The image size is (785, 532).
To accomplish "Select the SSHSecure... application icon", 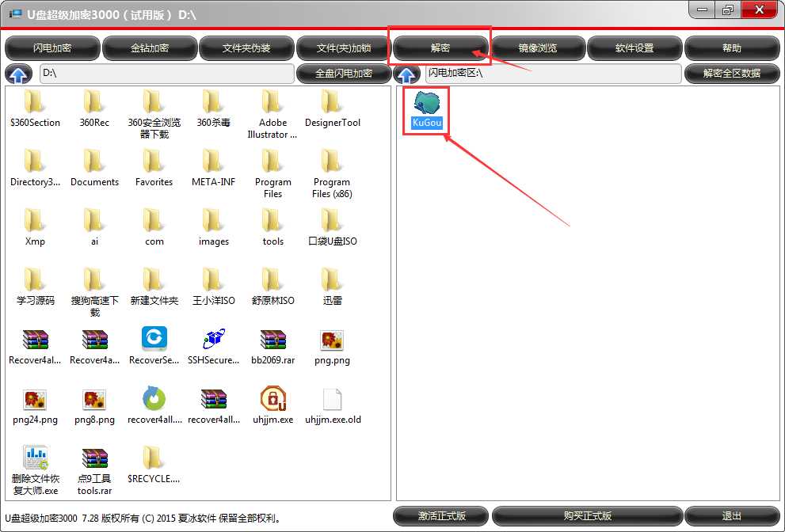I will (214, 340).
